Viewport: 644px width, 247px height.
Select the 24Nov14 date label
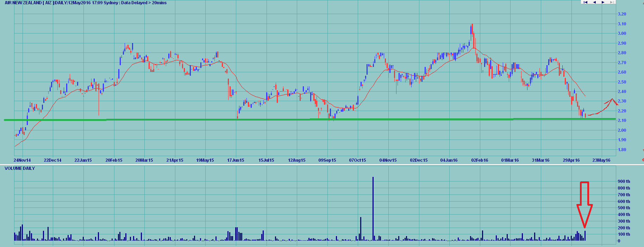click(22, 160)
